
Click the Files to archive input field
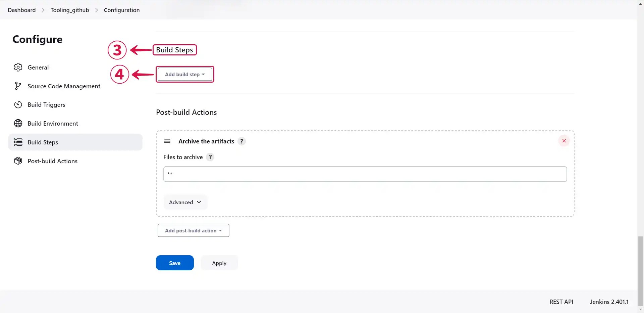365,174
